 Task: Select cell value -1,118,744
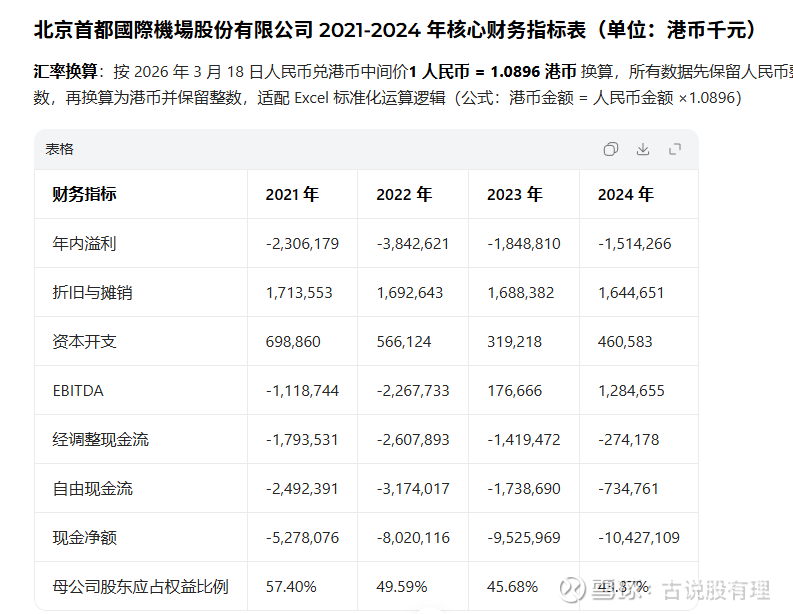[302, 391]
